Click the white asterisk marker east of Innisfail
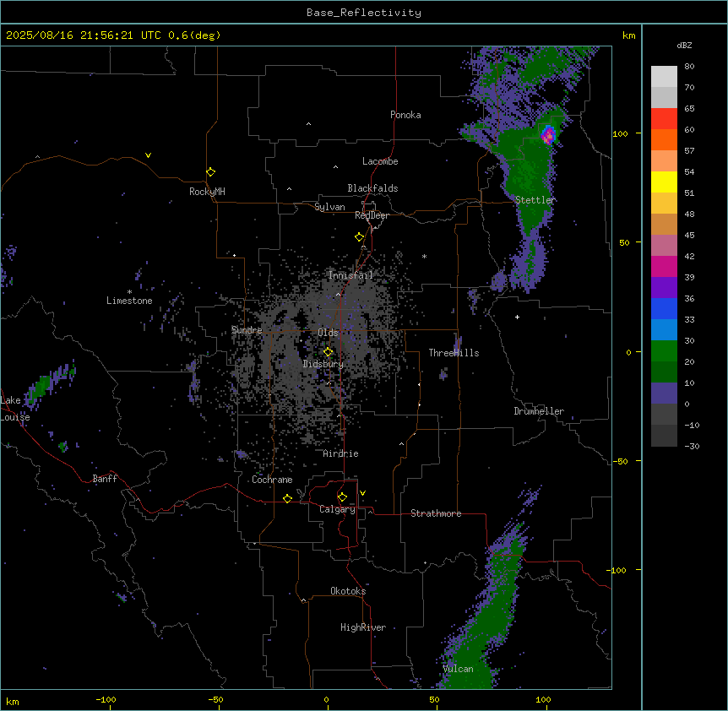 coord(424,256)
